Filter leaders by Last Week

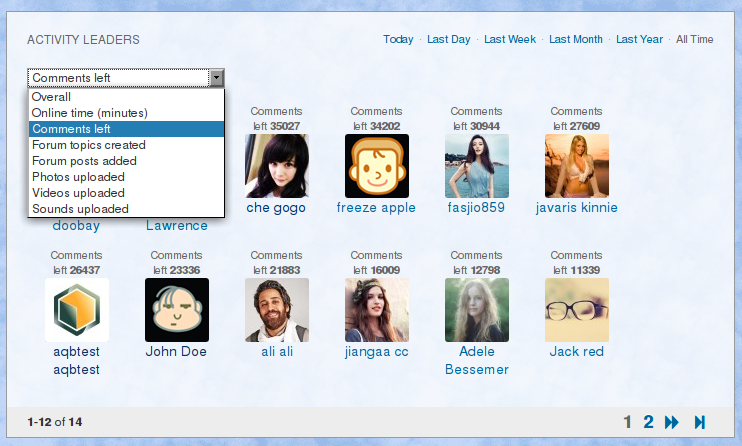pyautogui.click(x=510, y=39)
